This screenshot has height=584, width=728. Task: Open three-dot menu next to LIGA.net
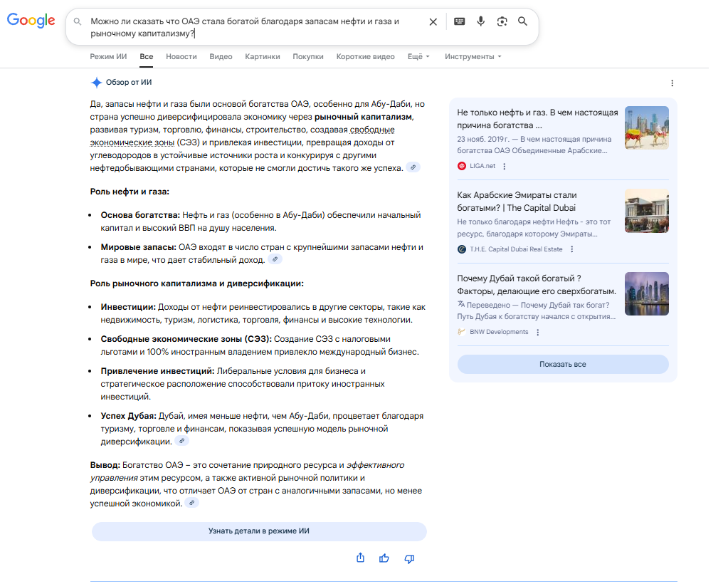[x=505, y=167]
